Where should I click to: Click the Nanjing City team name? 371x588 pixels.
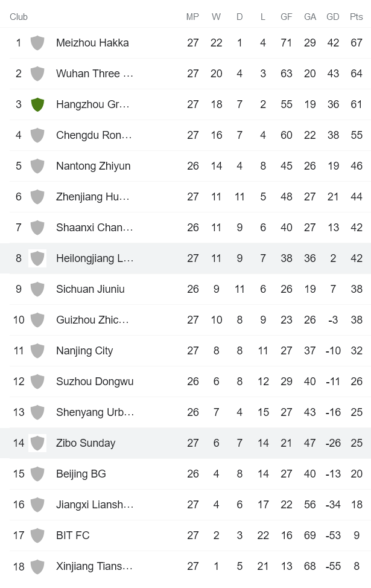(x=84, y=350)
